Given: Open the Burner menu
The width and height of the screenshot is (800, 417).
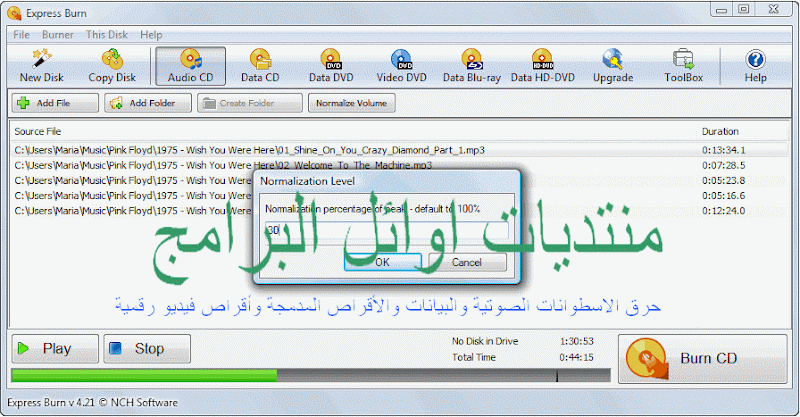Looking at the screenshot, I should coord(58,35).
